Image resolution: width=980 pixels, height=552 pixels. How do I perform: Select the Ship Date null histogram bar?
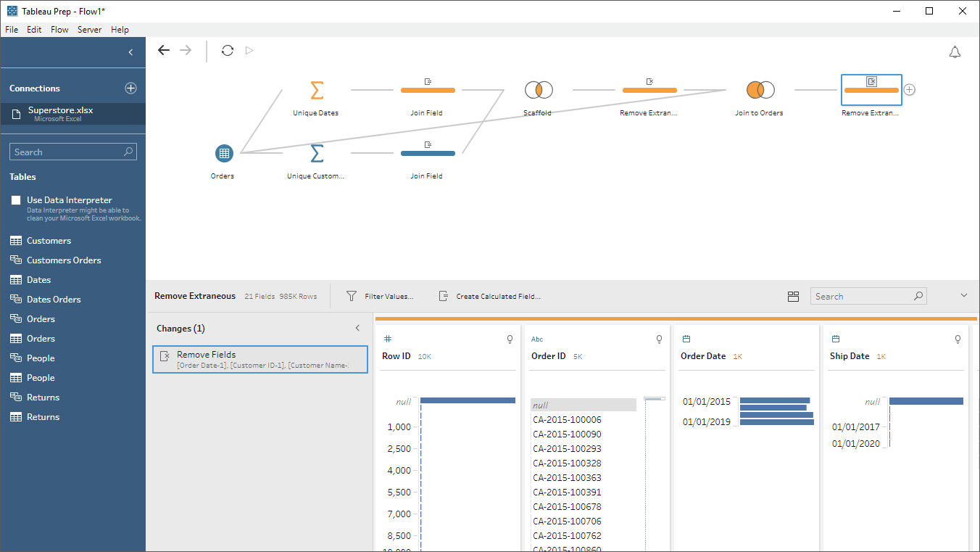pos(926,401)
